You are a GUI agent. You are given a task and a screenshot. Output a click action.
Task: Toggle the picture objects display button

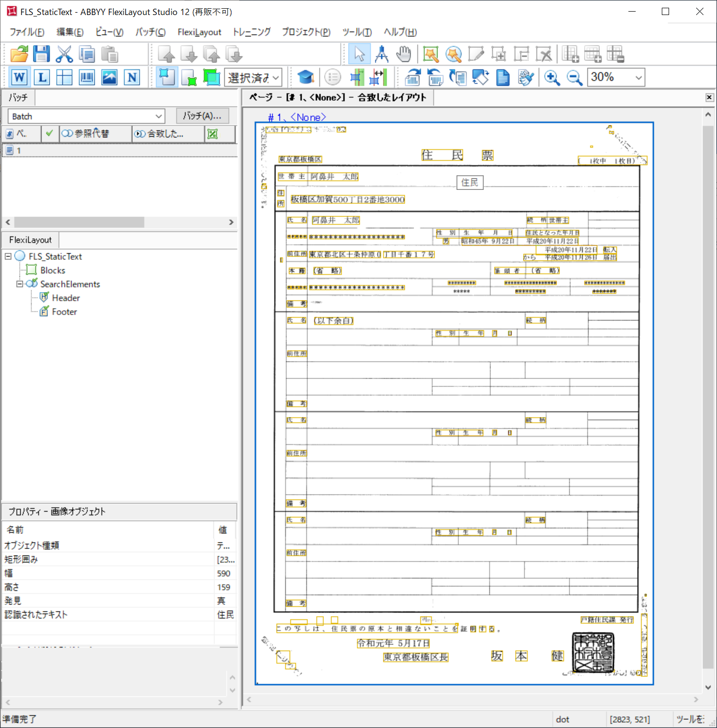click(x=109, y=77)
